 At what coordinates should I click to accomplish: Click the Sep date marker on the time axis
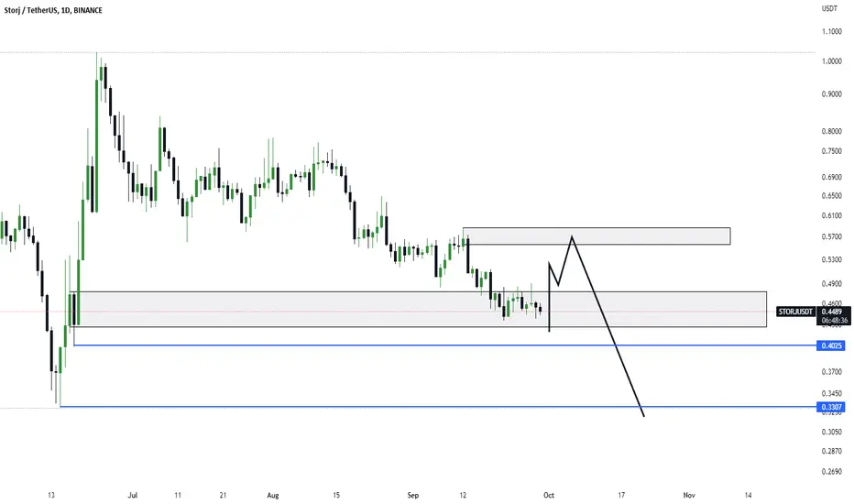click(x=413, y=495)
